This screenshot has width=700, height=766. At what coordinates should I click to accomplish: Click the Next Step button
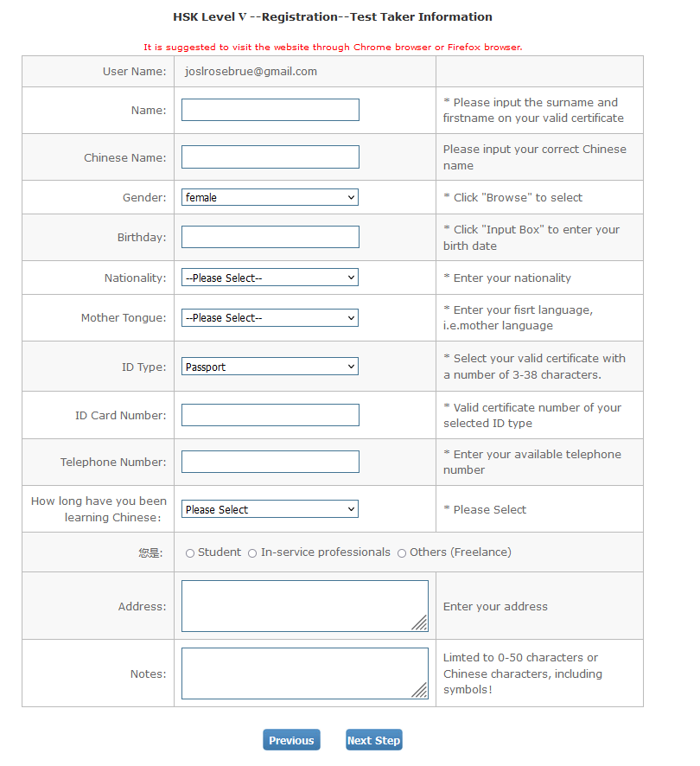pyautogui.click(x=373, y=740)
